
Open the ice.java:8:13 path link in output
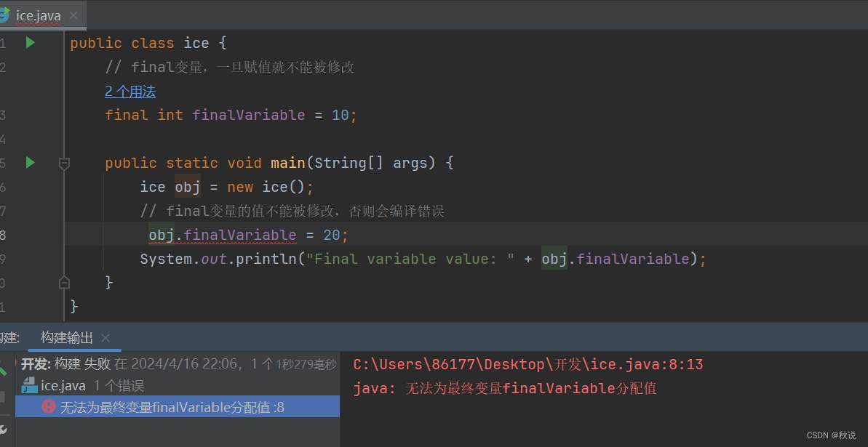tap(528, 365)
